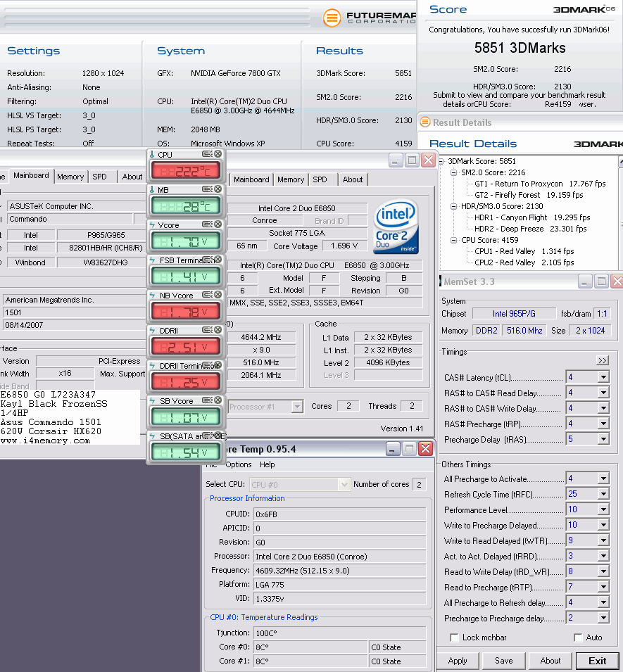
Task: Click the About button in MemSet
Action: (550, 661)
